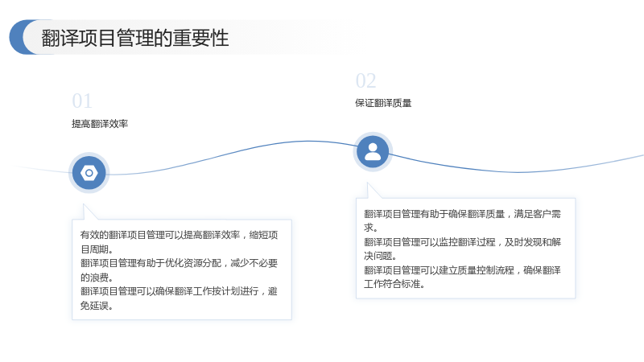
Task: Click the heading 提高翻译效率
Action: coord(100,124)
